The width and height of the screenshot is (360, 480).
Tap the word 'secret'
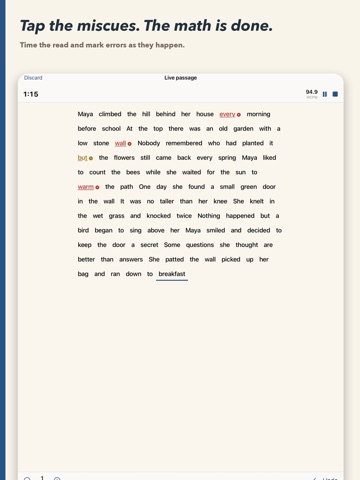pyautogui.click(x=149, y=245)
